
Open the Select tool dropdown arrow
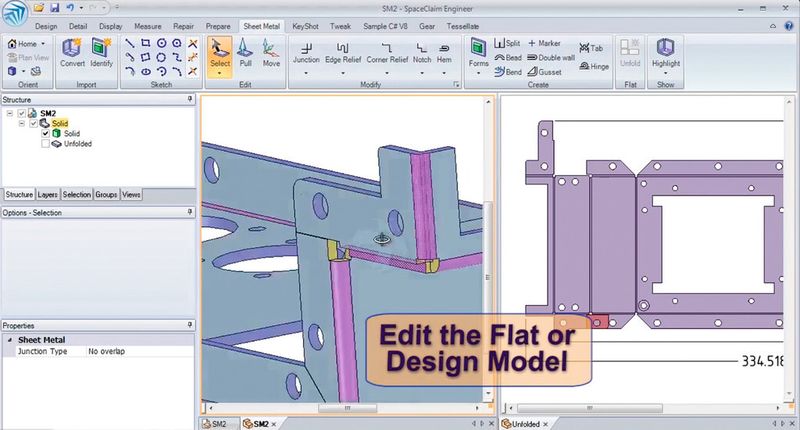(x=220, y=73)
